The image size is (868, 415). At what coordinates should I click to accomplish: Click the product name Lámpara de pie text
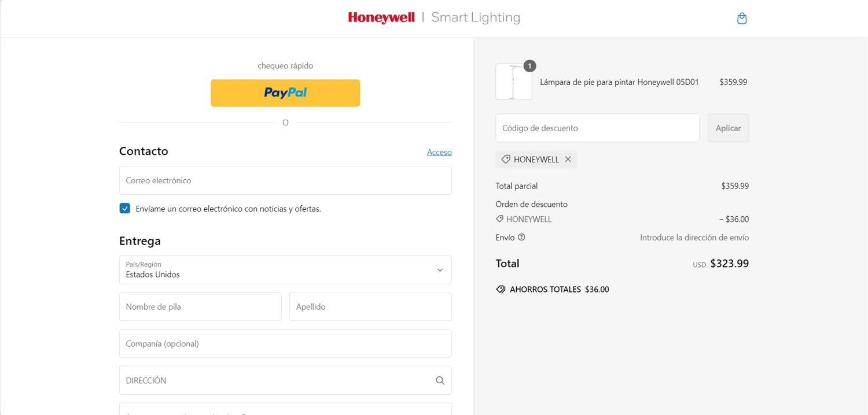619,82
